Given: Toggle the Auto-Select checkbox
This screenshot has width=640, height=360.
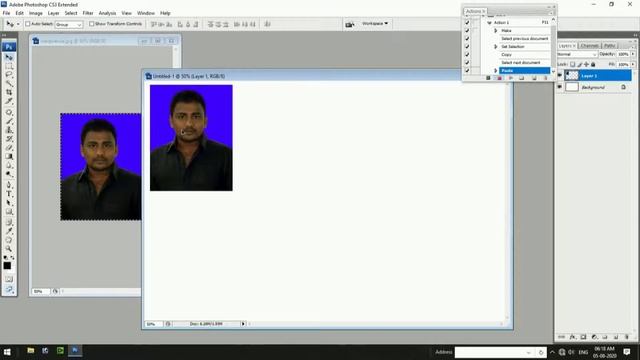Looking at the screenshot, I should (x=28, y=24).
